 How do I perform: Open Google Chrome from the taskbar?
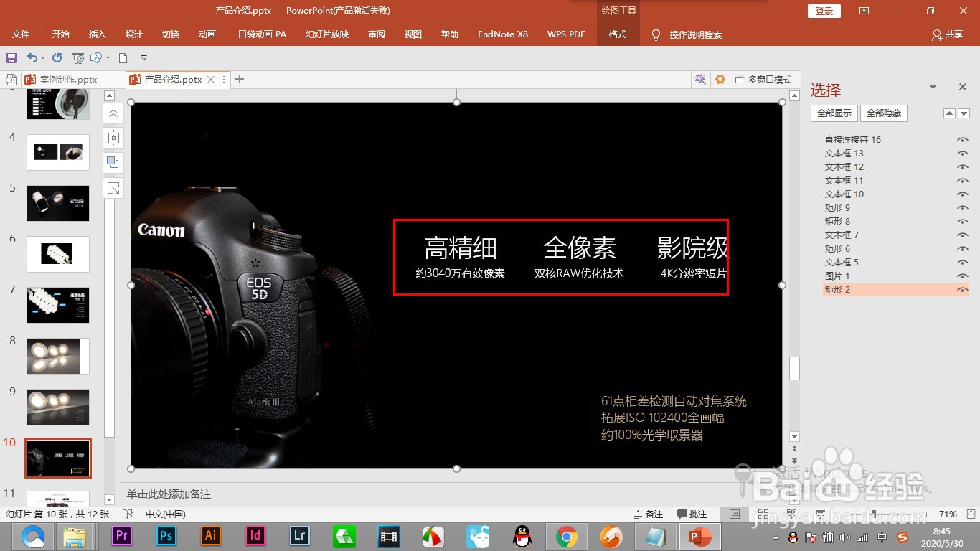(567, 536)
